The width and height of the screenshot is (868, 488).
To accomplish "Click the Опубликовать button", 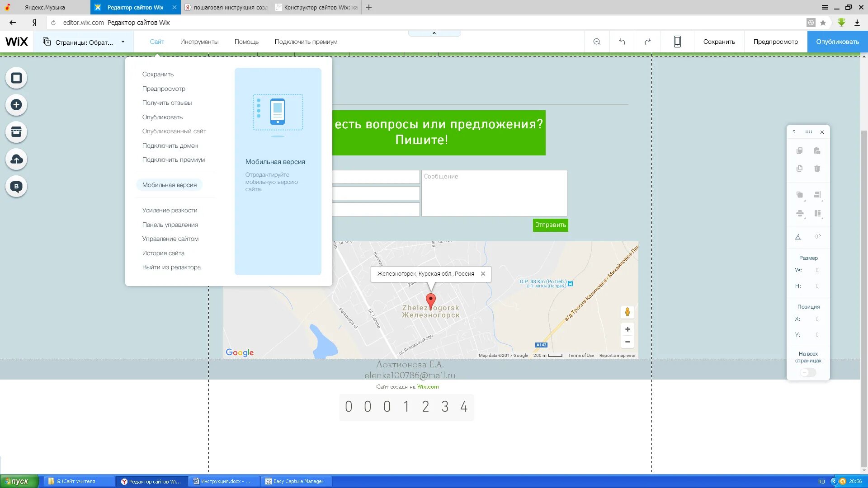I will tap(837, 42).
